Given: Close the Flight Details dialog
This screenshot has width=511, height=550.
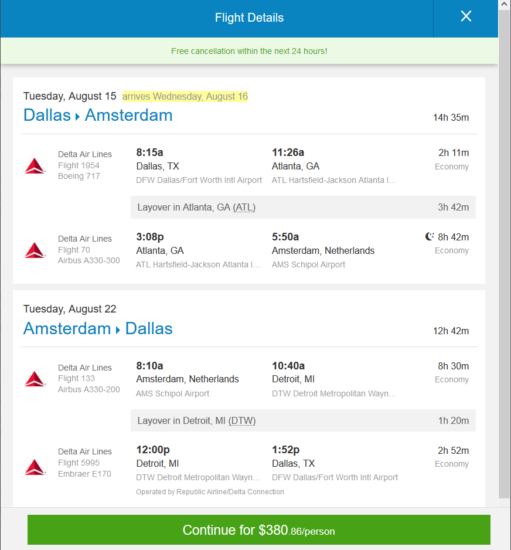Looking at the screenshot, I should pyautogui.click(x=465, y=16).
